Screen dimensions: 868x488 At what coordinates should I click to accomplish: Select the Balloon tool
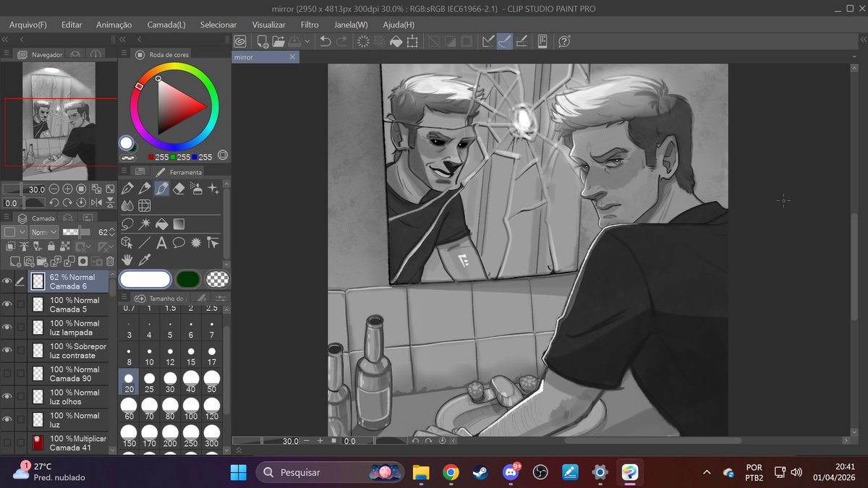click(179, 243)
